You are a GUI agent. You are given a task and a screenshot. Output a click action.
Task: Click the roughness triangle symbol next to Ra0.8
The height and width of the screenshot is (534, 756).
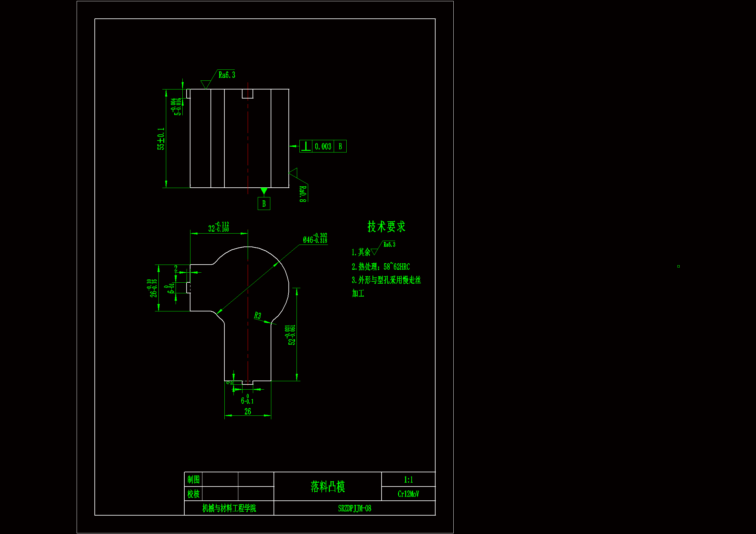(x=294, y=173)
